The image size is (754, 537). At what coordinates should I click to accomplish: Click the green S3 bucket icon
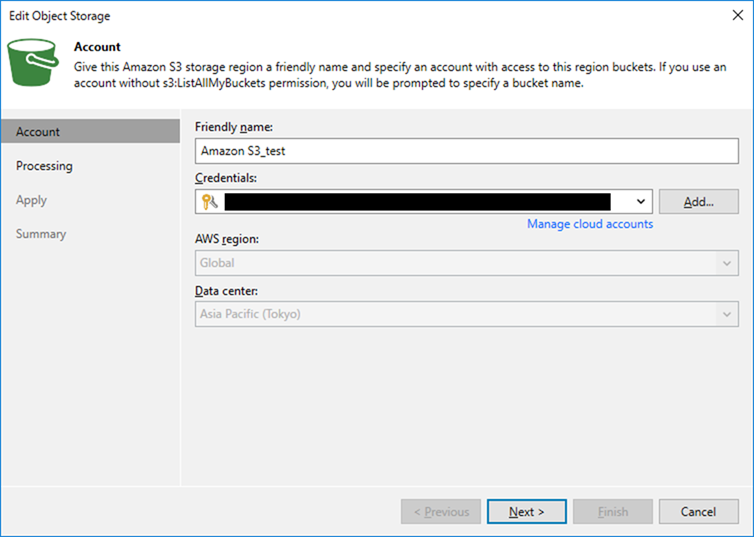(x=33, y=62)
